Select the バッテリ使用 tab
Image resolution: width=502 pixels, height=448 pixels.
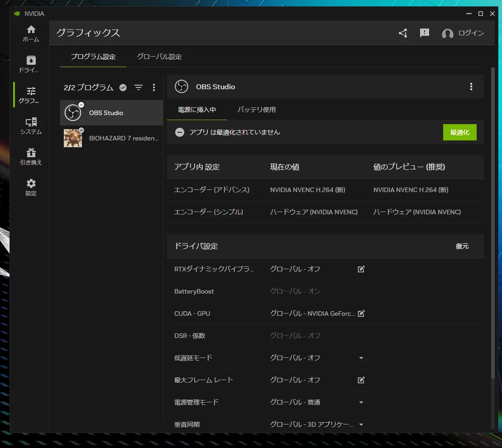pos(257,110)
